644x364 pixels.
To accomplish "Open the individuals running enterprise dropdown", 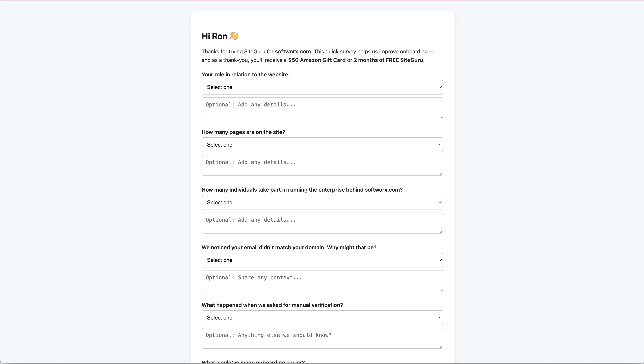I will [x=322, y=202].
